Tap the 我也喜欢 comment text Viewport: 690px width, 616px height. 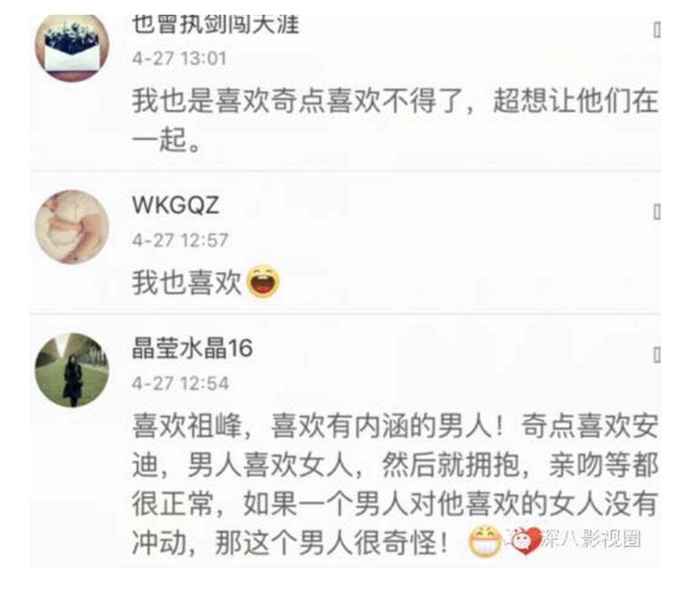(x=186, y=282)
